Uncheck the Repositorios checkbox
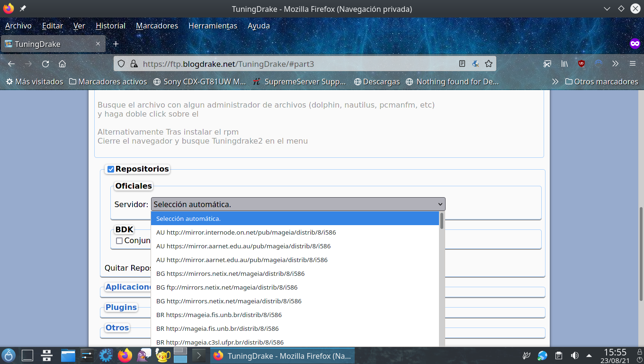The image size is (644, 364). point(111,169)
